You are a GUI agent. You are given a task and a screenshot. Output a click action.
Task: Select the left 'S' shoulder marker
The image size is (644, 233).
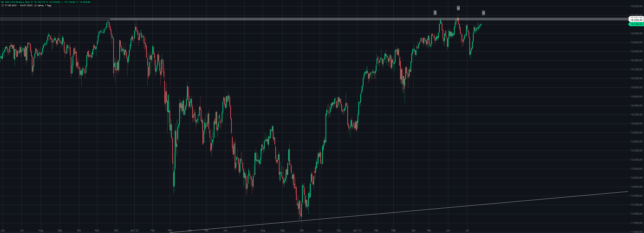[435, 13]
